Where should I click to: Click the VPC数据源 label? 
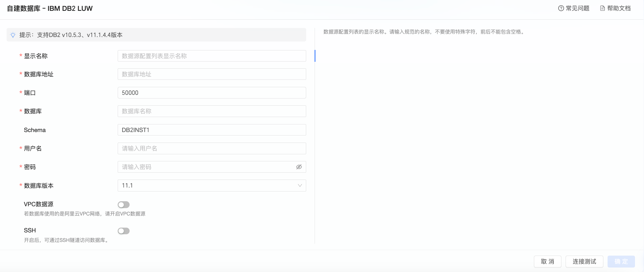[x=39, y=204]
